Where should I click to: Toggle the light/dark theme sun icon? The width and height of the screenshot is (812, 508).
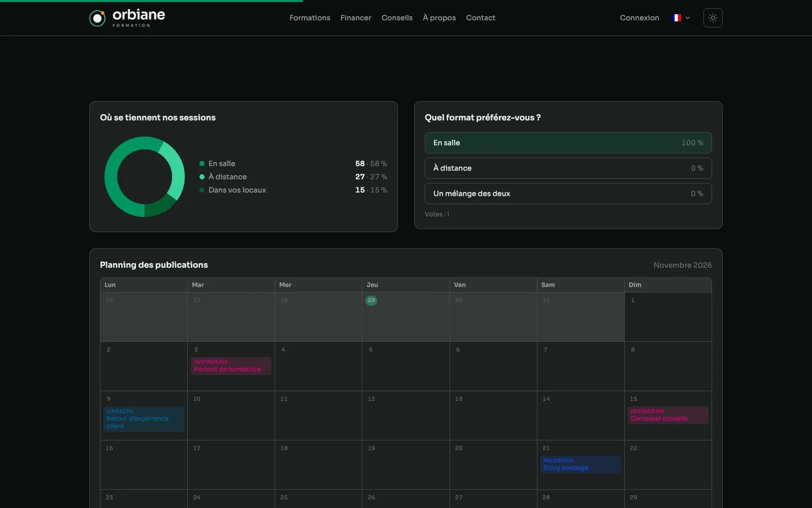click(x=713, y=18)
